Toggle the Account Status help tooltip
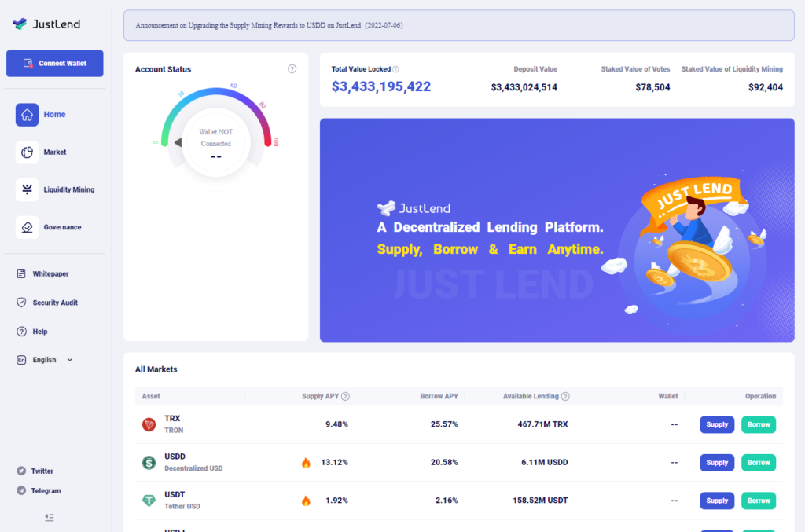 click(x=292, y=69)
